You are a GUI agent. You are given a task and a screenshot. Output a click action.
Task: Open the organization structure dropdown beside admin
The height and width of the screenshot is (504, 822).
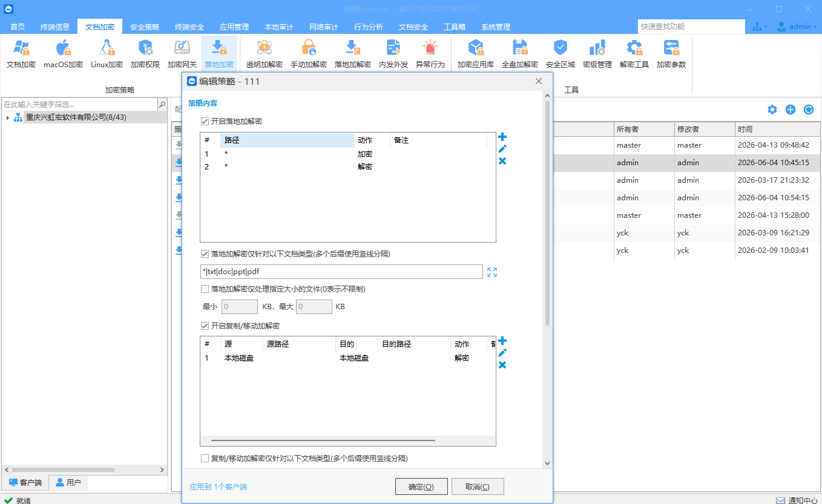pos(760,27)
